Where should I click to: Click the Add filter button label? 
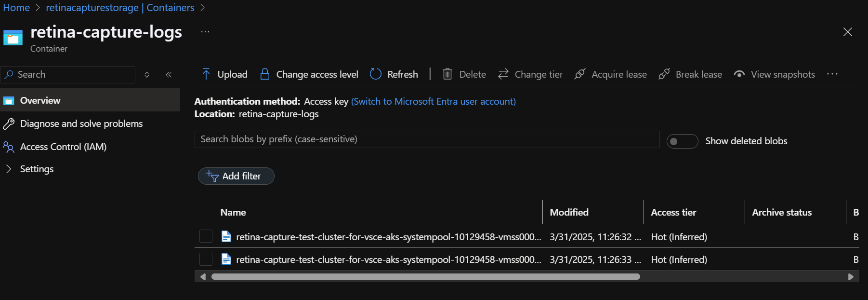241,176
